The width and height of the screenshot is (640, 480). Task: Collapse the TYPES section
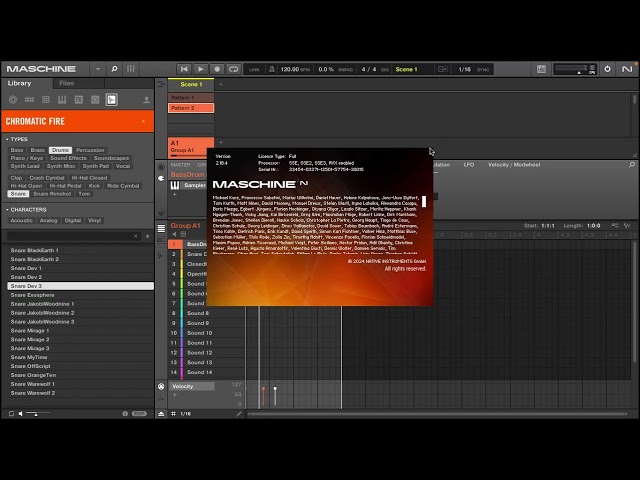click(x=16, y=139)
